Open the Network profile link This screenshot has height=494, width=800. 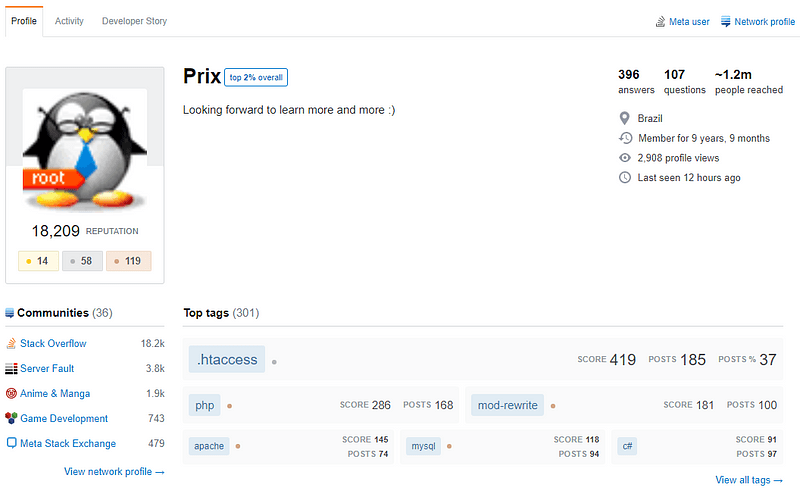pyautogui.click(x=764, y=22)
